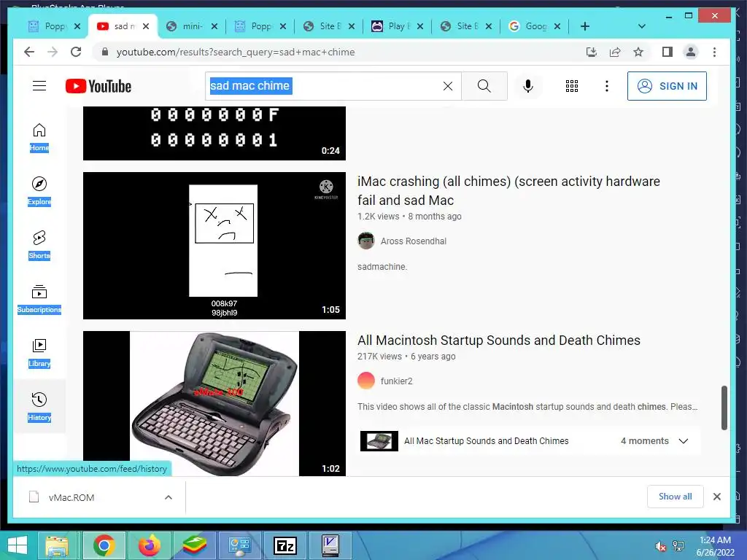Expand the tab search chevron

coord(642,26)
